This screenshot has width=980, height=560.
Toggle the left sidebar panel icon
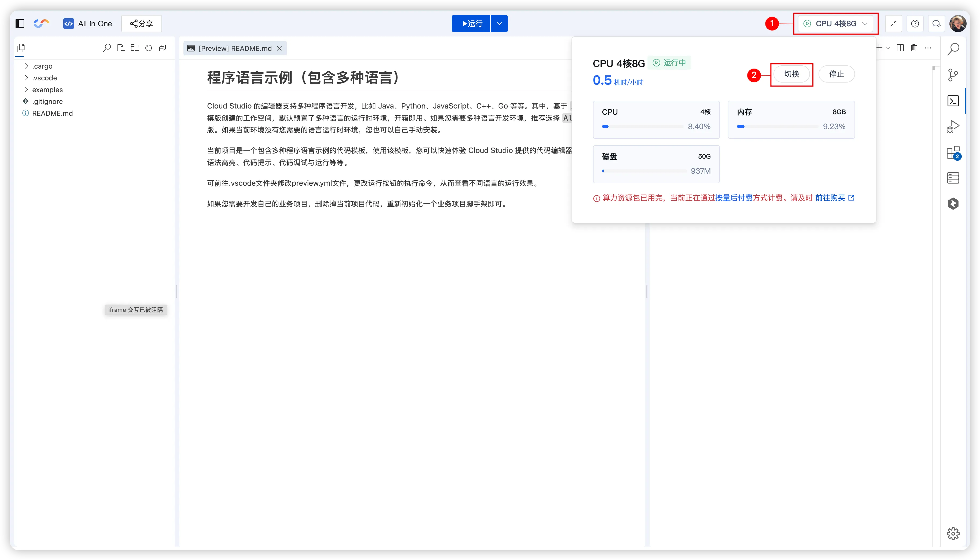coord(20,24)
